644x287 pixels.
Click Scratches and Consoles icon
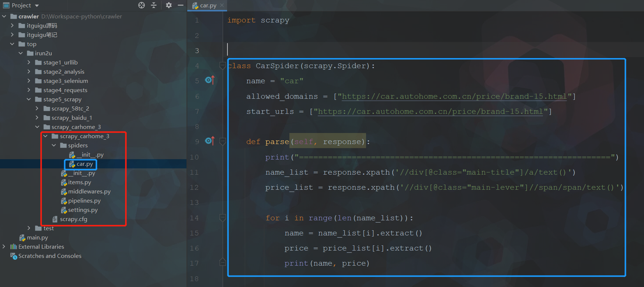(x=14, y=256)
